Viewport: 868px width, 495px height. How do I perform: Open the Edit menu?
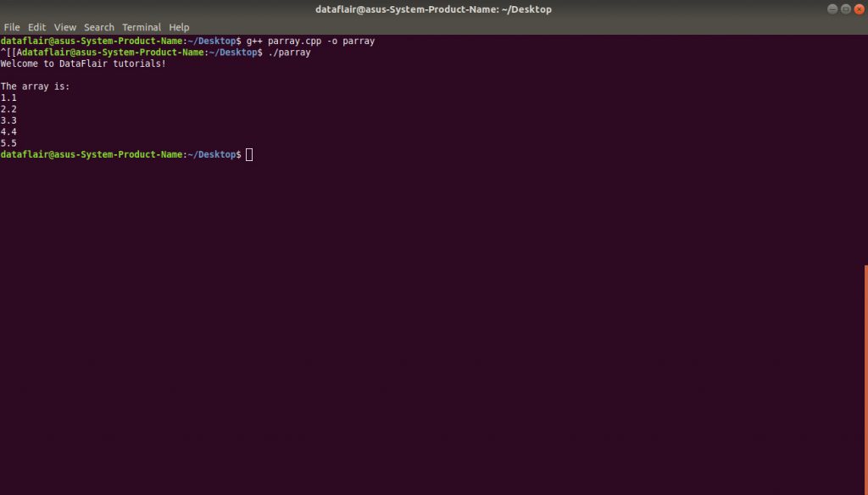[x=37, y=27]
